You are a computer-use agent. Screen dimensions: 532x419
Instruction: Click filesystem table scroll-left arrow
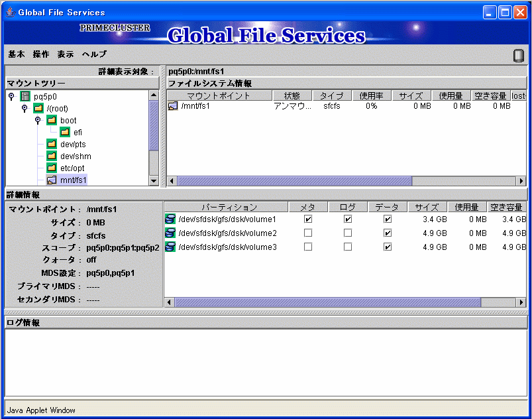172,181
